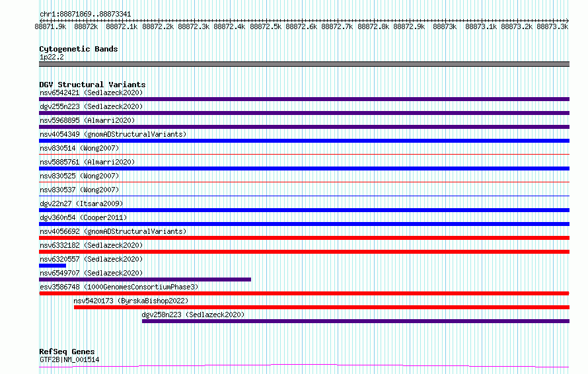The height and width of the screenshot is (374, 588).
Task: Select the nsv830537 (Wong2007) label
Action: (x=79, y=190)
